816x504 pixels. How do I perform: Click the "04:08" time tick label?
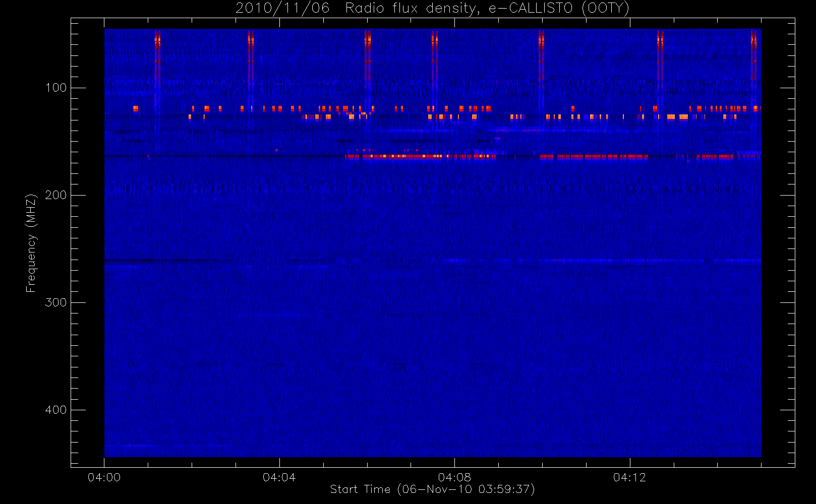454,477
